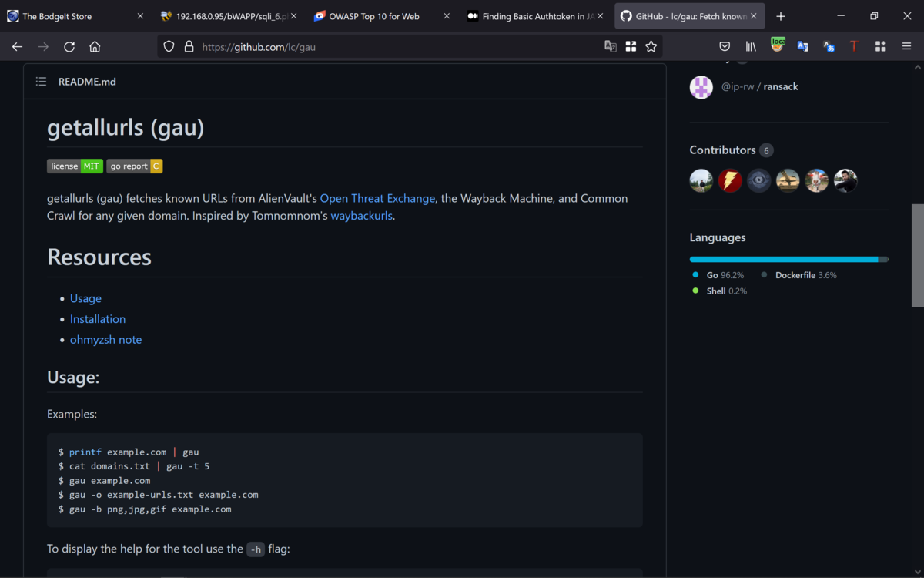Viewport: 924px width, 578px height.
Task: Open the browser home page
Action: click(x=95, y=46)
